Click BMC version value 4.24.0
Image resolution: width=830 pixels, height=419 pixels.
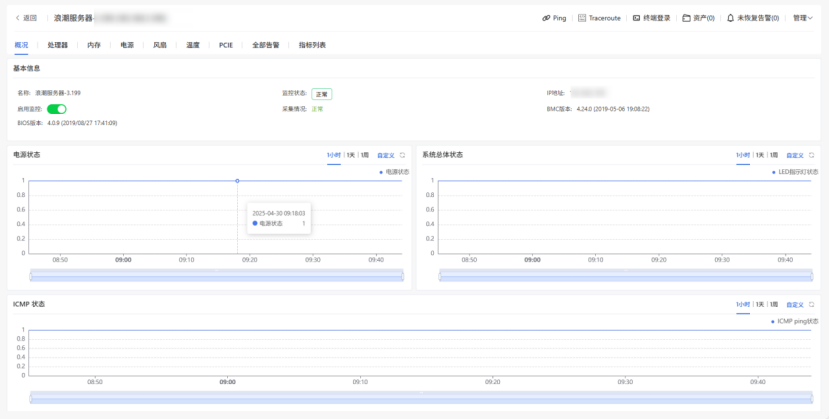coord(613,109)
